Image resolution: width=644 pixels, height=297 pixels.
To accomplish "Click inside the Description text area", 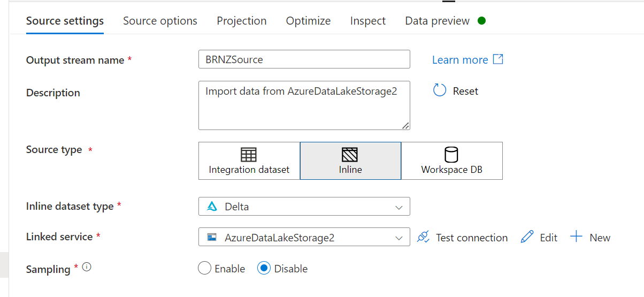I will click(x=304, y=105).
